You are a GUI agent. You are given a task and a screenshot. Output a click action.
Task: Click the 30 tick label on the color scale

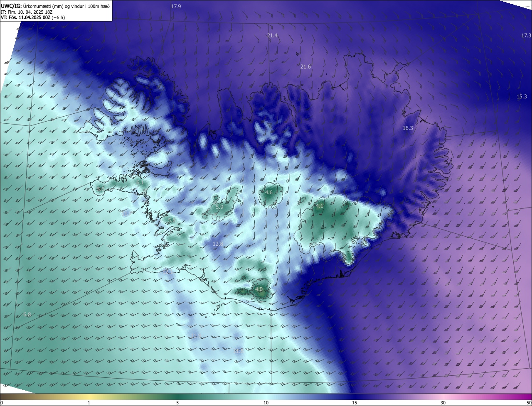click(x=443, y=403)
